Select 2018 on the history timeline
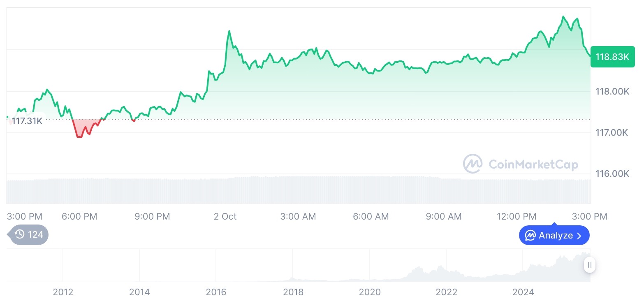 point(293,292)
